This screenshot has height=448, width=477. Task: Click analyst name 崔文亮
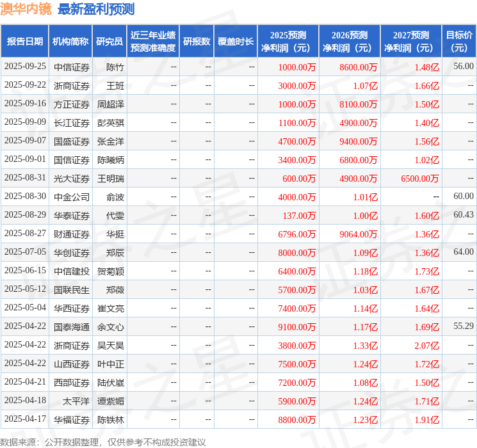[x=110, y=308]
